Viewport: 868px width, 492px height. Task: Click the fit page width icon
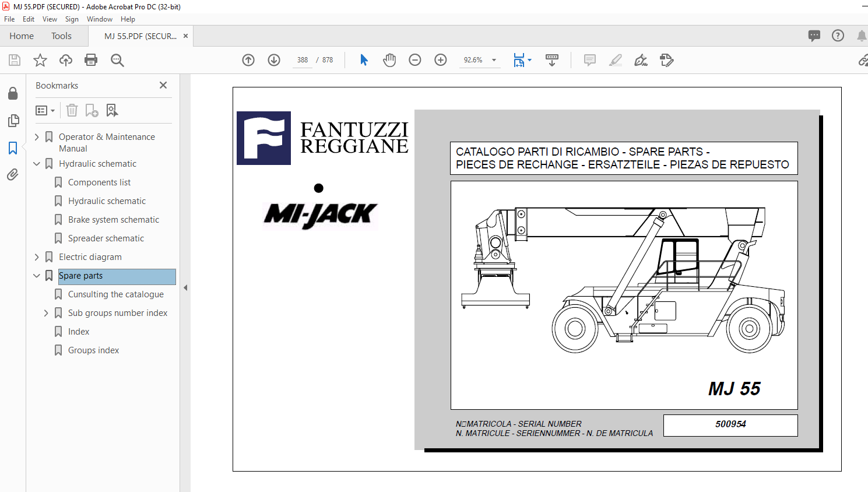tap(519, 60)
